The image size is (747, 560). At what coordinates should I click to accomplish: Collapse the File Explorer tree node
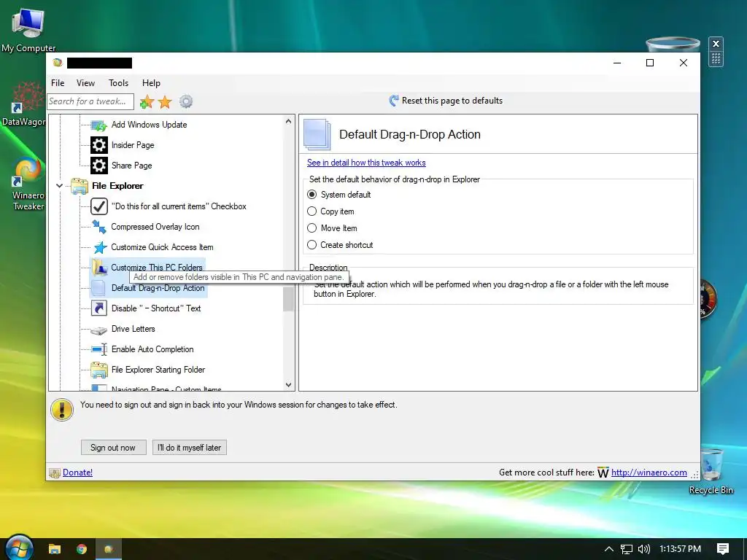point(59,186)
